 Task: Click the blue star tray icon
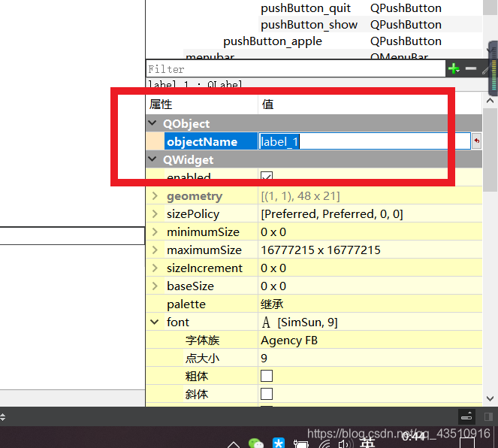(x=279, y=443)
